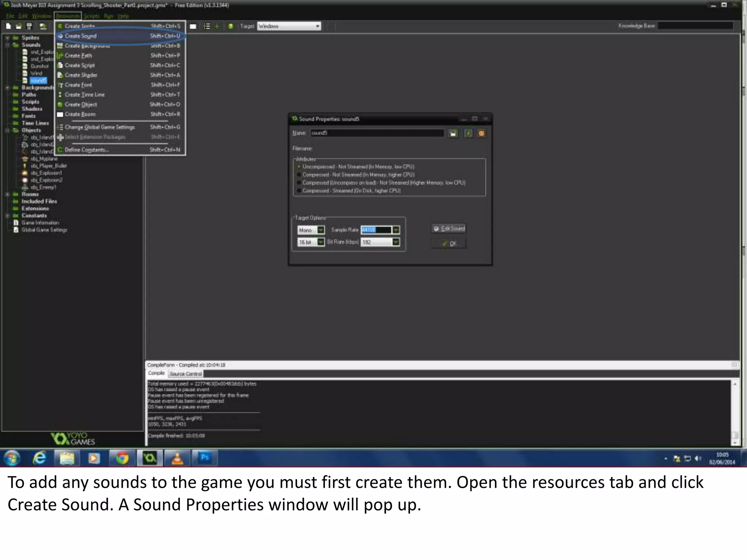Switch to the Compile tab
The image size is (747, 560).
[x=156, y=373]
